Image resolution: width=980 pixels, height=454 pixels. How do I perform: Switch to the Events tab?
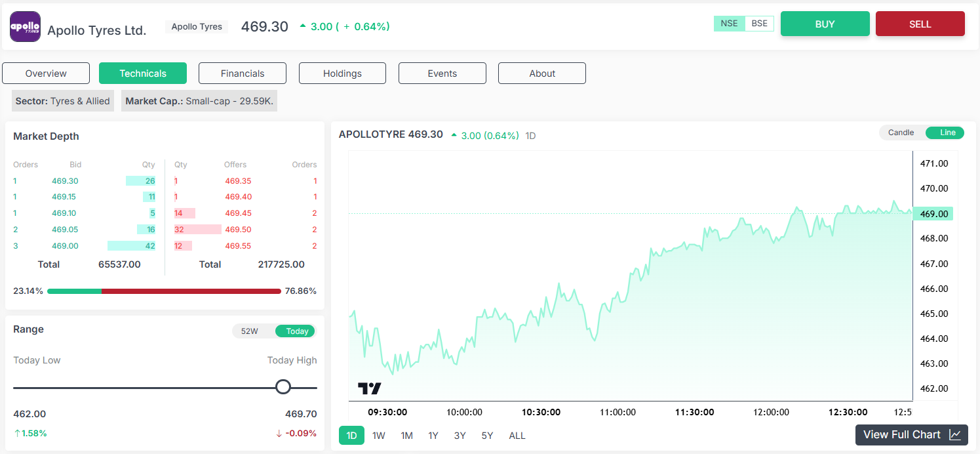coord(442,73)
